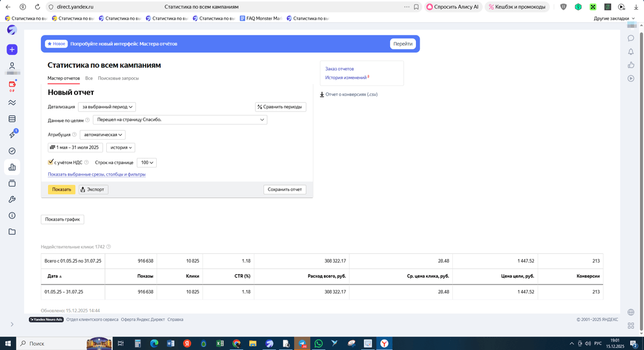Toggle the "с учётом НДС" checkbox

tap(51, 162)
